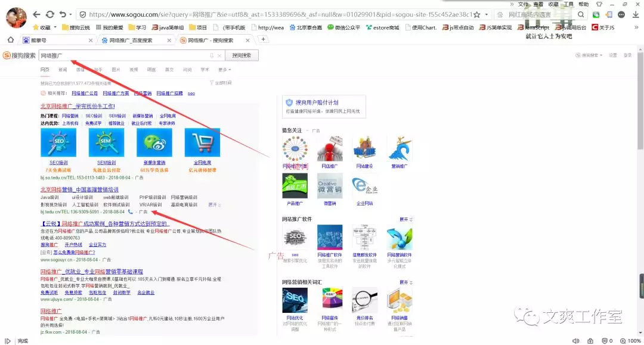Screen dimensions: 644x345
Task: Open the 全网电商 shopping cart tile
Action: [203, 142]
